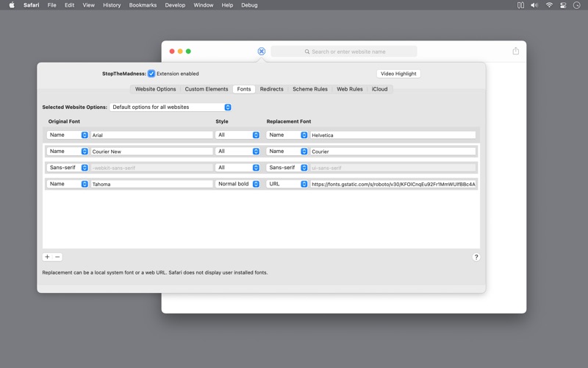
Task: Click the Video Highlight button
Action: point(398,74)
